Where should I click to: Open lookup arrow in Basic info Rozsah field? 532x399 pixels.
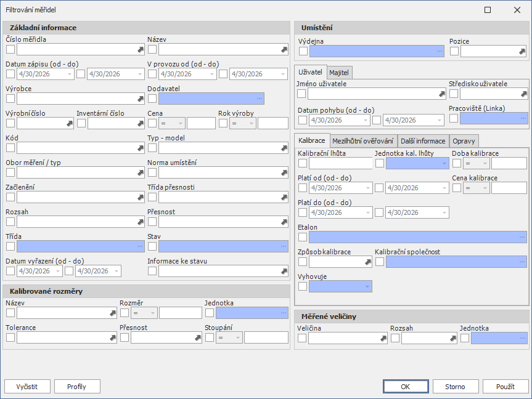pos(140,222)
